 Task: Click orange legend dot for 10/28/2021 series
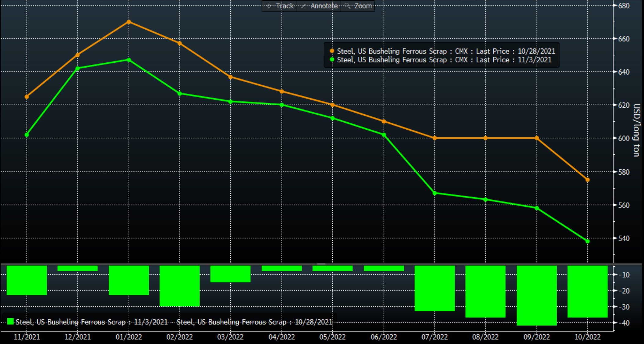tap(332, 51)
